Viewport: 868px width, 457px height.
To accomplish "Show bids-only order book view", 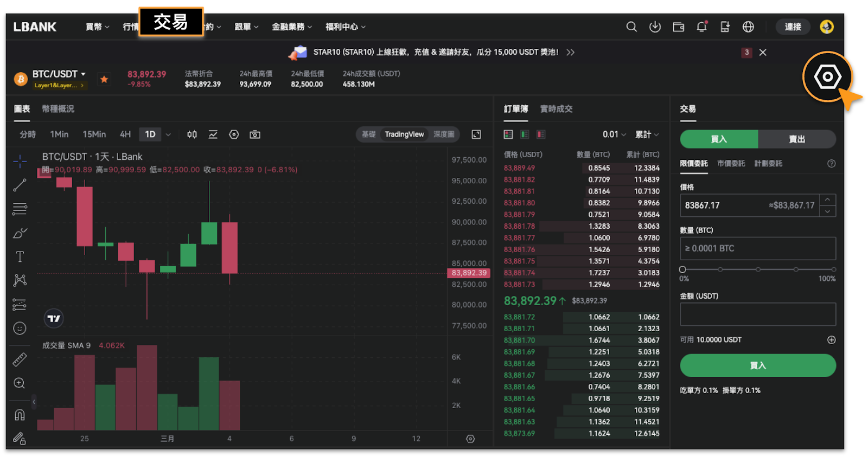I will [x=525, y=134].
